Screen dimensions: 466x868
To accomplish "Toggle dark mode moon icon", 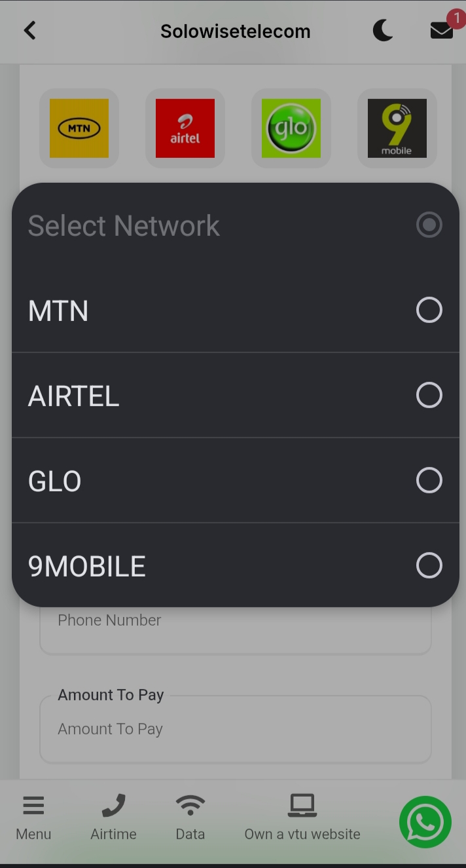I will 383,31.
